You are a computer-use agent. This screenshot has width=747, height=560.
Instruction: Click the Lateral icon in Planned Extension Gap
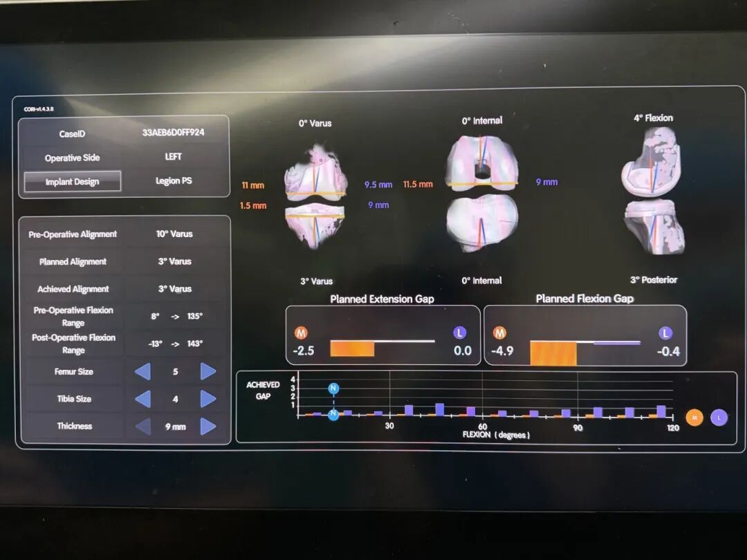(x=459, y=333)
